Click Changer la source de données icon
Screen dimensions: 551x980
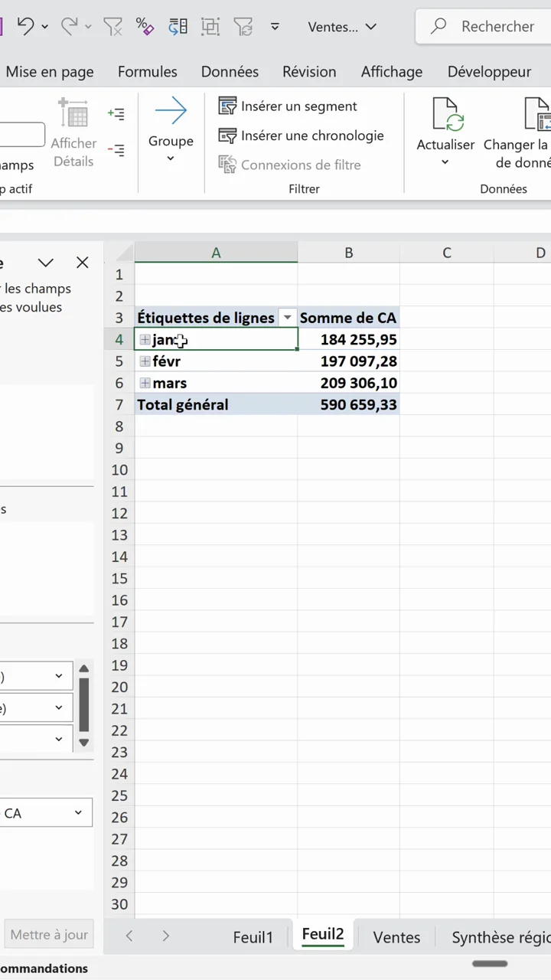tap(538, 114)
